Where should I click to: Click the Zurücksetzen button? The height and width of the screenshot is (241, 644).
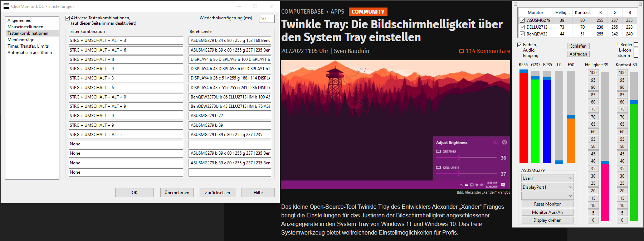218,193
